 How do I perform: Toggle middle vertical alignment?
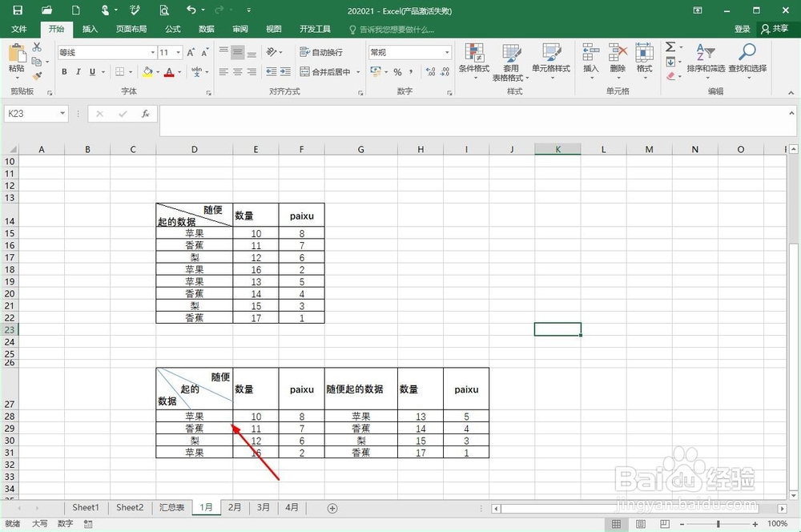coord(238,51)
